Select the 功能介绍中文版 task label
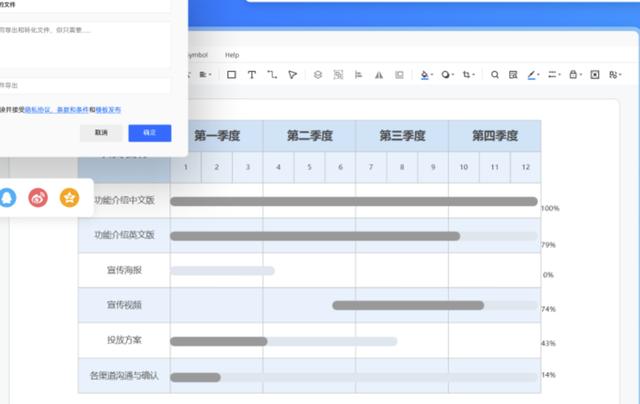 pyautogui.click(x=124, y=200)
